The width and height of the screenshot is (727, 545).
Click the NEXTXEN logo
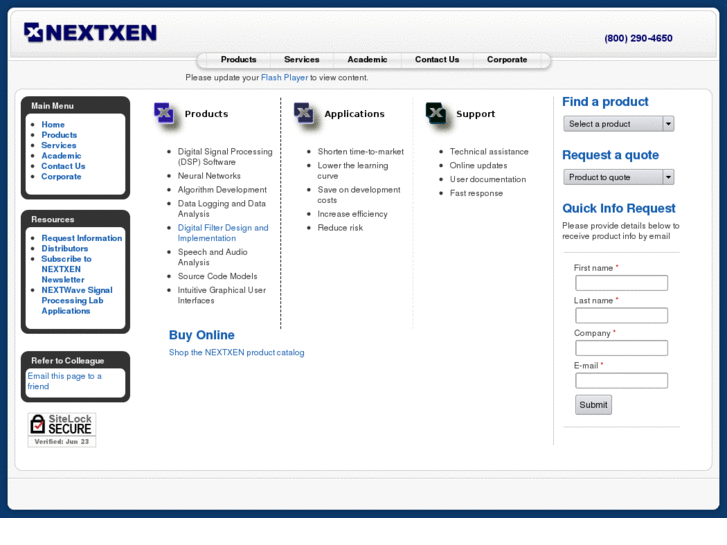point(90,32)
